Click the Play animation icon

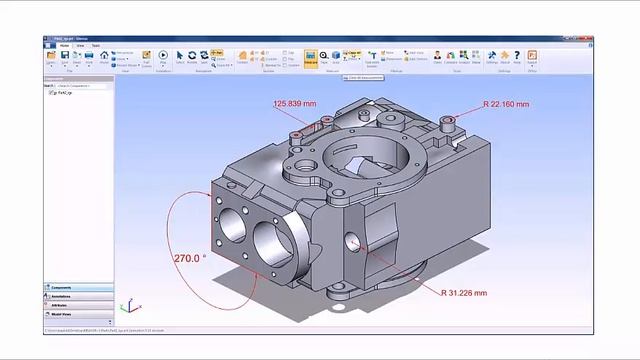click(163, 55)
